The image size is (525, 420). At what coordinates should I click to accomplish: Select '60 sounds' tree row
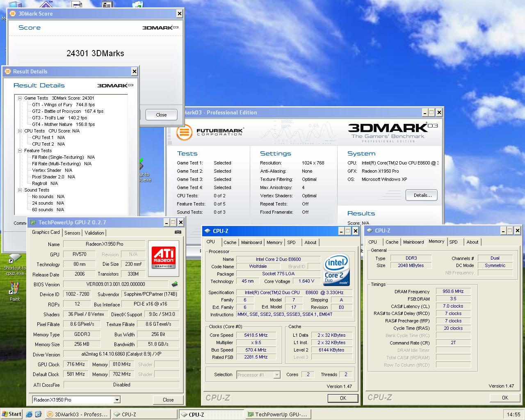(48, 210)
